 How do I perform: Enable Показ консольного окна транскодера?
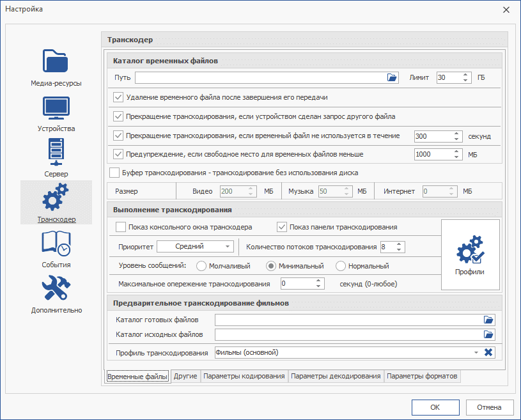(x=121, y=227)
